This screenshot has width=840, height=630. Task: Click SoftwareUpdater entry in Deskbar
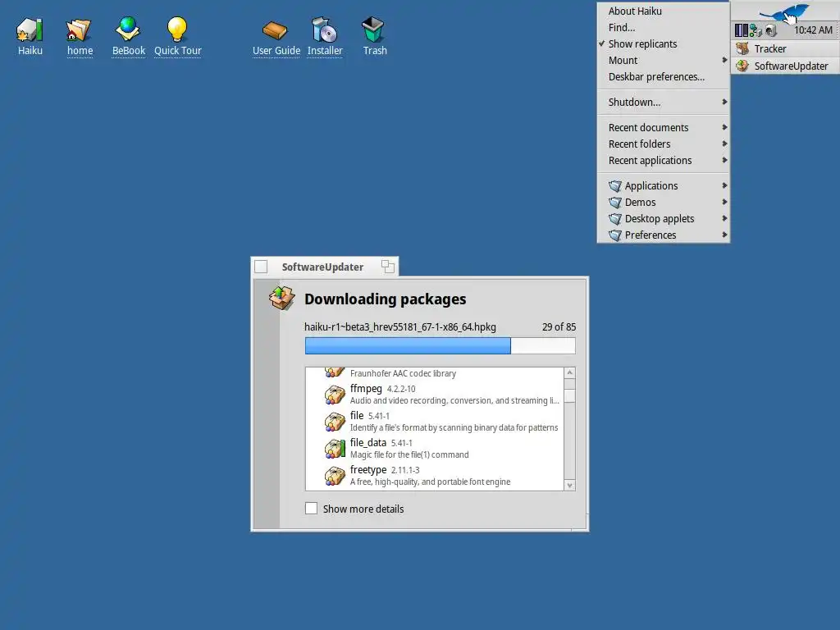(x=785, y=66)
